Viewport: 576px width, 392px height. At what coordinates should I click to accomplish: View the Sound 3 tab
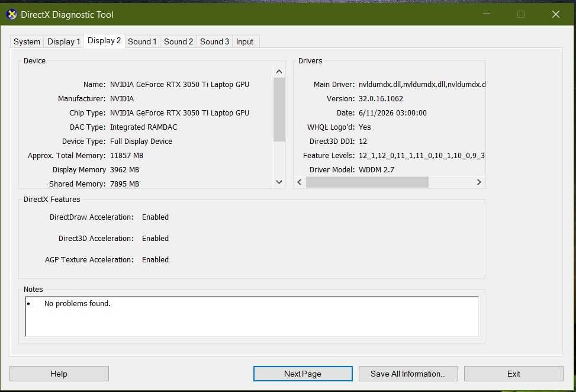[214, 41]
